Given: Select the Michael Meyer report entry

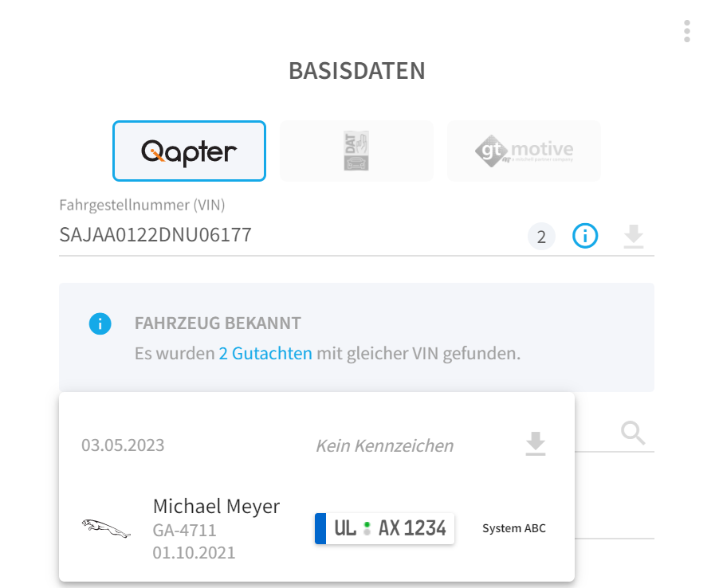Looking at the screenshot, I should (x=316, y=529).
